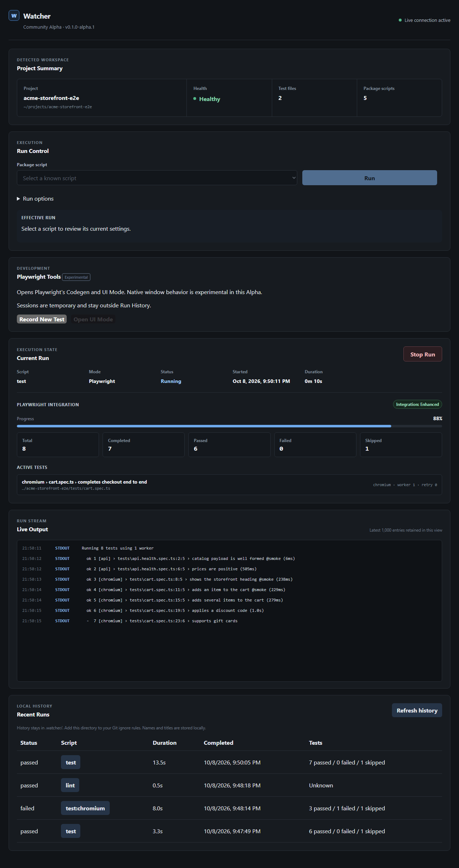This screenshot has width=459, height=868.
Task: Click the Running status value
Action: 171,381
